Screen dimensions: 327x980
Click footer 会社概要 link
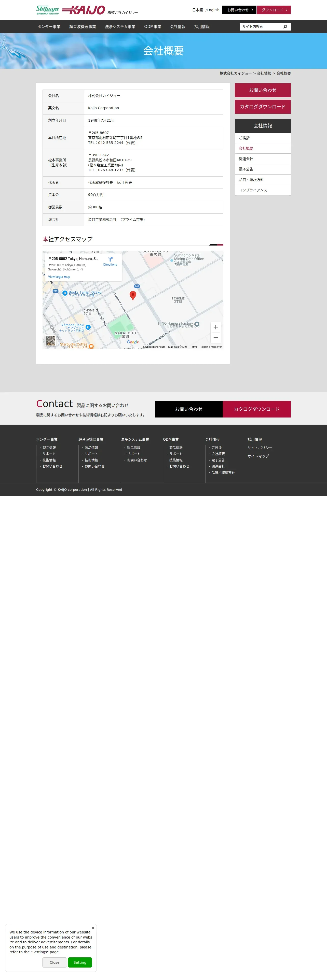pos(218,454)
